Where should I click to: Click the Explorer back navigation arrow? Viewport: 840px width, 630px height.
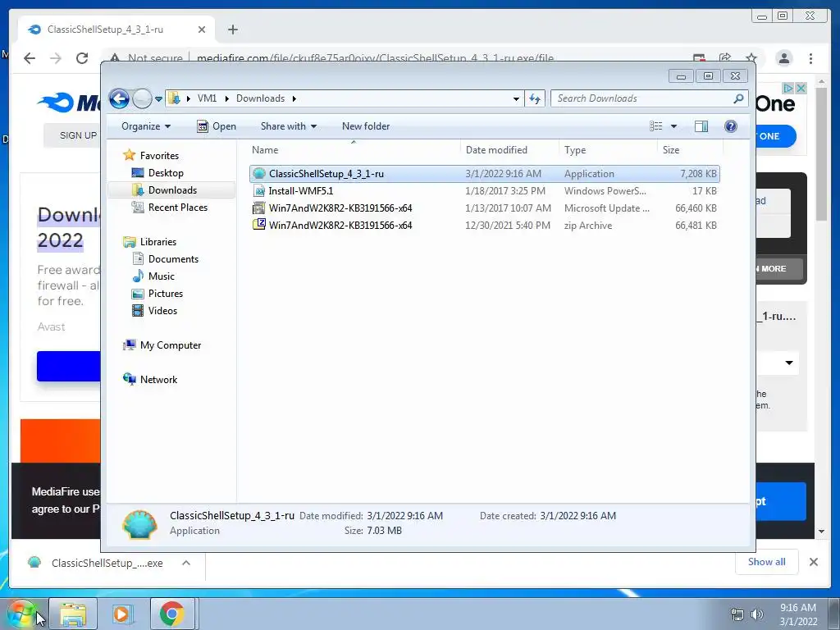click(x=119, y=98)
